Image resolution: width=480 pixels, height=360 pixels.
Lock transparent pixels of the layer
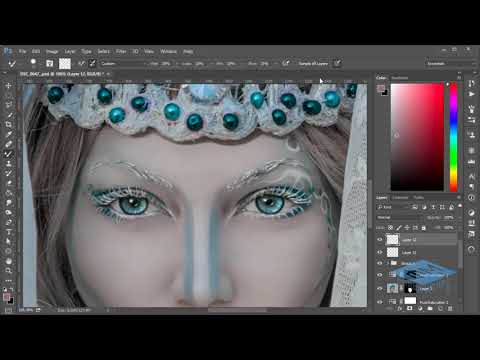click(x=390, y=228)
